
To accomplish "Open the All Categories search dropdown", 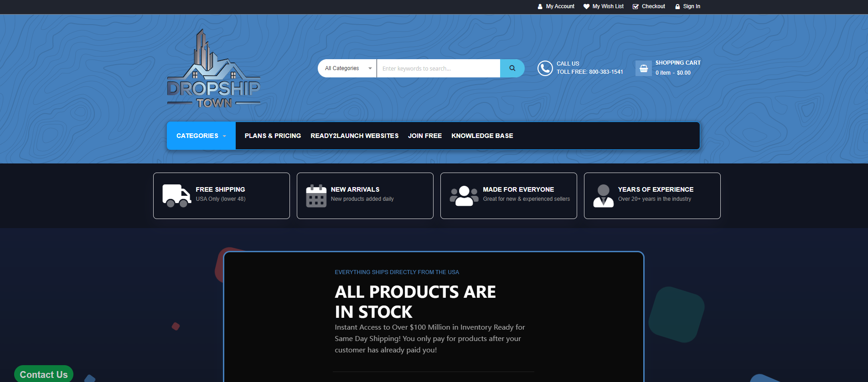I will click(347, 68).
